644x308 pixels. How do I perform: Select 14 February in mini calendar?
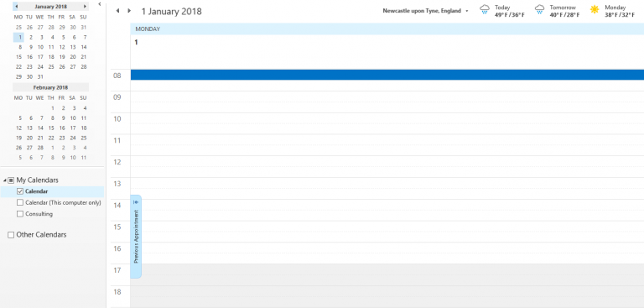pyautogui.click(x=40, y=128)
